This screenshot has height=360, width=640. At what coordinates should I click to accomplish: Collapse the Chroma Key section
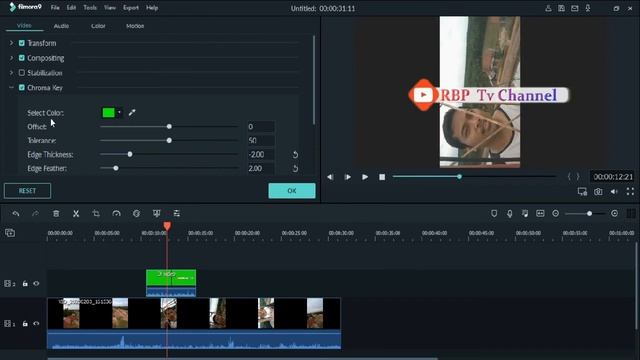[x=11, y=87]
